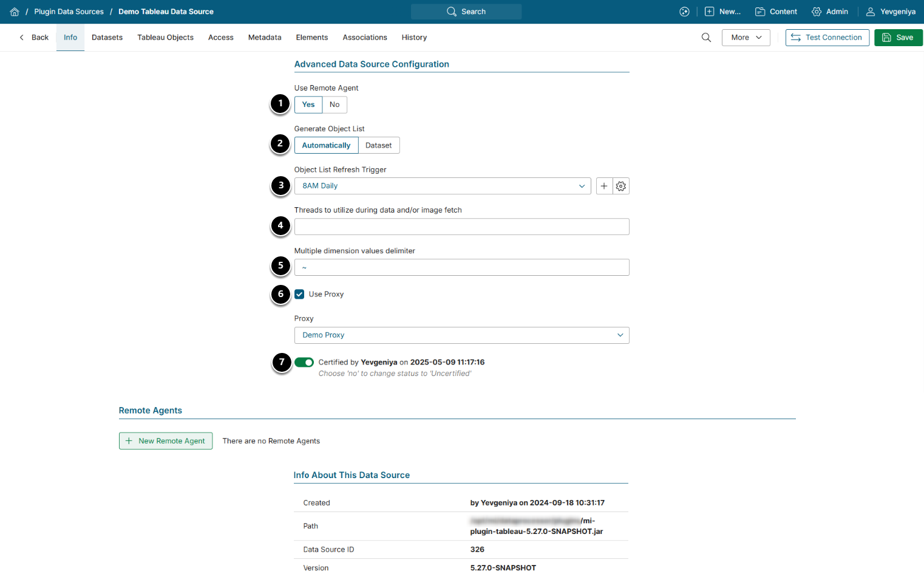Open trigger settings with the gear icon
This screenshot has width=924, height=585.
tap(621, 186)
